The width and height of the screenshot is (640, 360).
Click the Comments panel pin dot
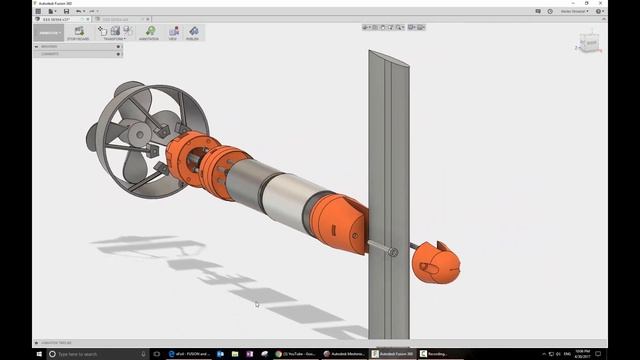pyautogui.click(x=118, y=54)
